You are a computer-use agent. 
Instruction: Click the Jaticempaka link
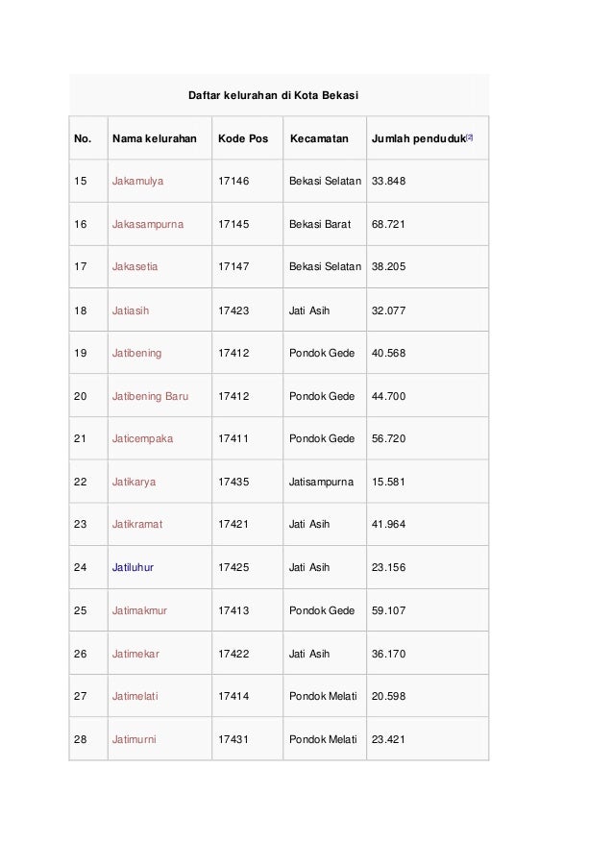[x=142, y=438]
